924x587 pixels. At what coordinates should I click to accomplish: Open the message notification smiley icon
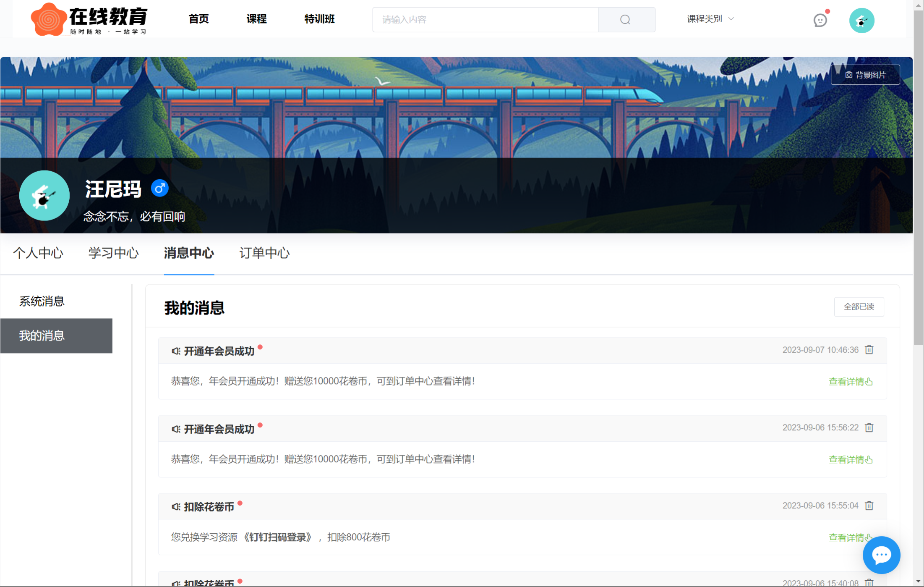(x=820, y=20)
